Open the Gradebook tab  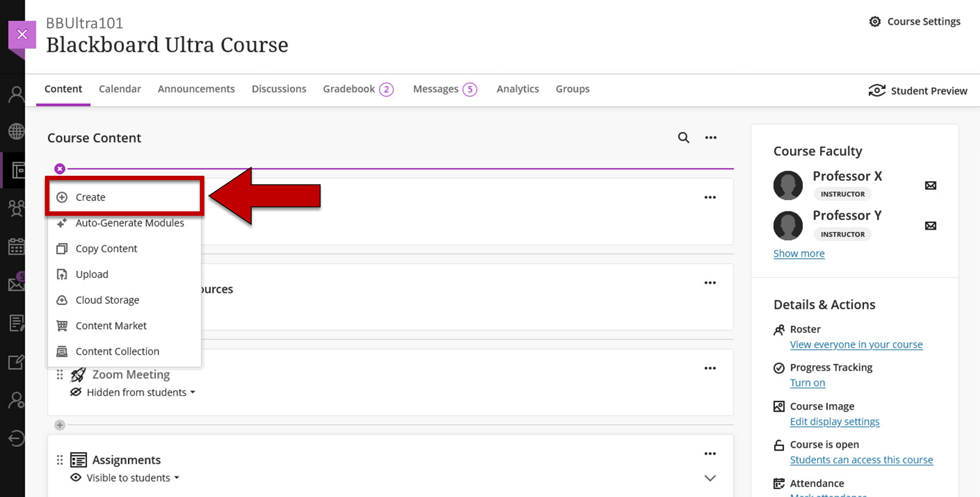[358, 89]
